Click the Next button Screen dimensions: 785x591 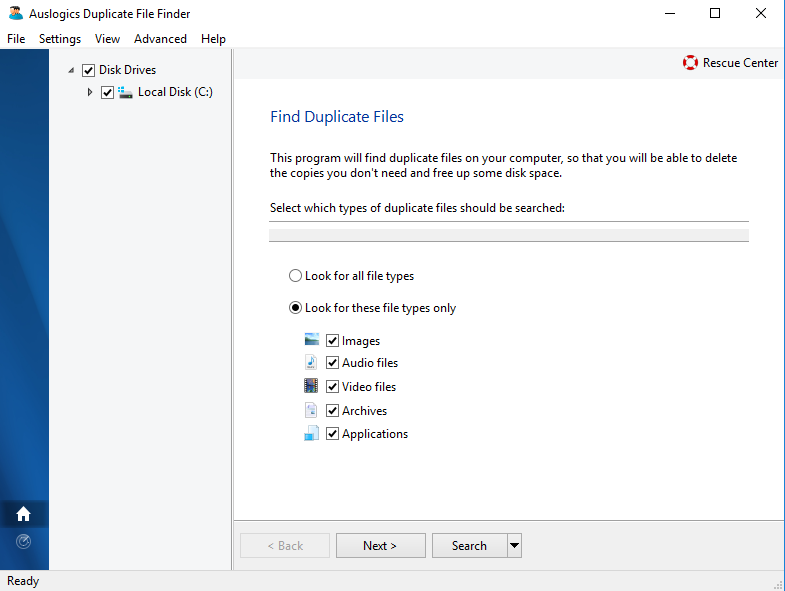coord(380,546)
